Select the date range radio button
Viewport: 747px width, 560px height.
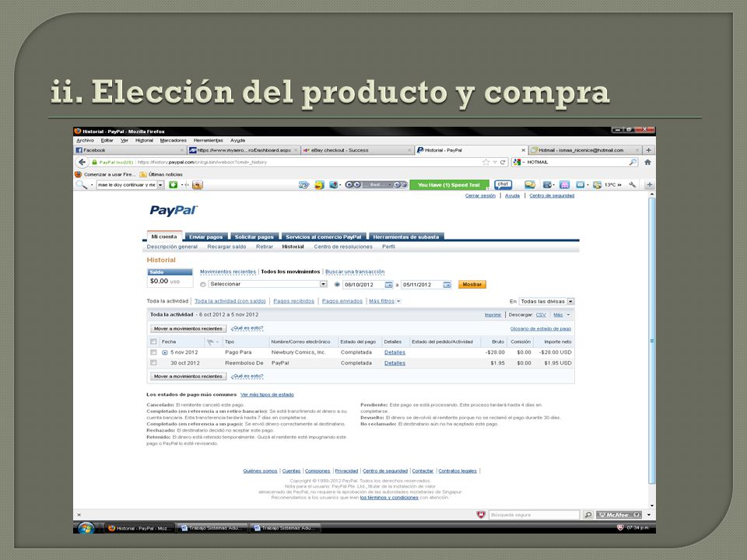337,285
